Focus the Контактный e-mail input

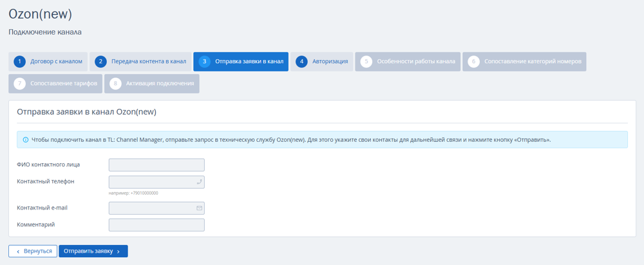(x=156, y=208)
